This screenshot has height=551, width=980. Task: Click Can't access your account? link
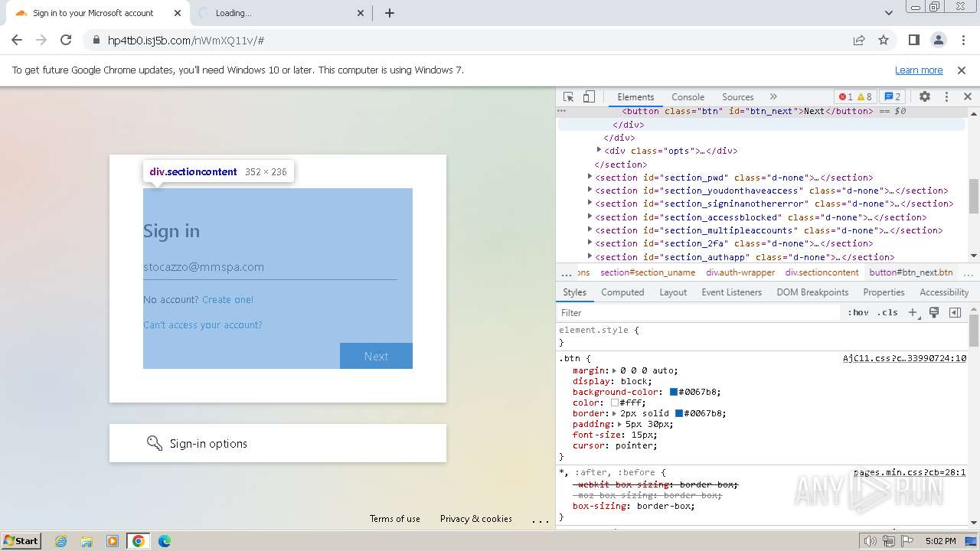point(202,325)
